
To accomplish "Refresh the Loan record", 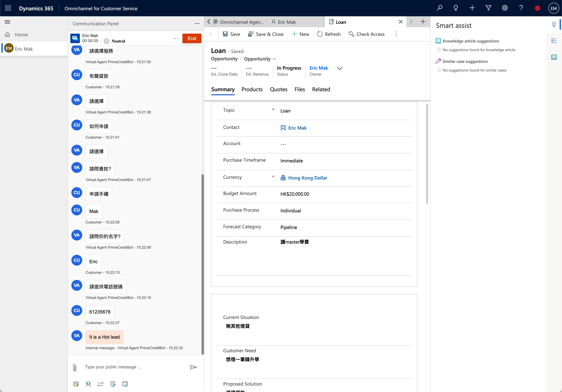I will 329,34.
